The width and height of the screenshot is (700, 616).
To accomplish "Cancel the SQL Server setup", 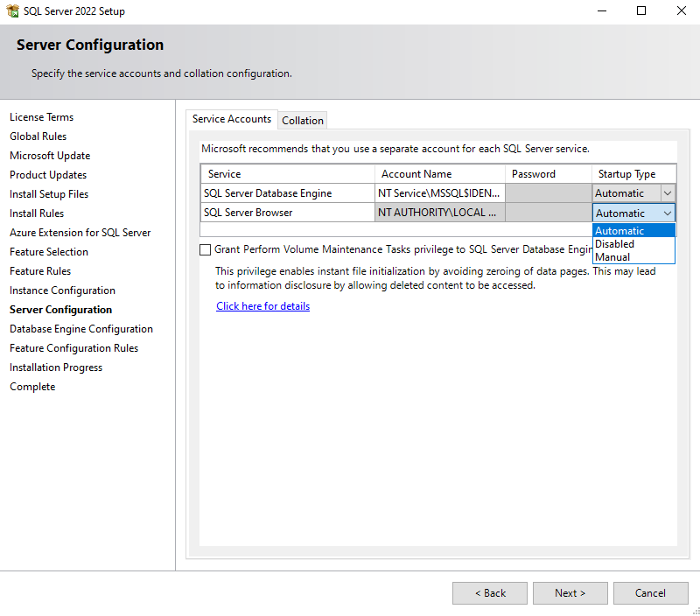I will pos(650,592).
